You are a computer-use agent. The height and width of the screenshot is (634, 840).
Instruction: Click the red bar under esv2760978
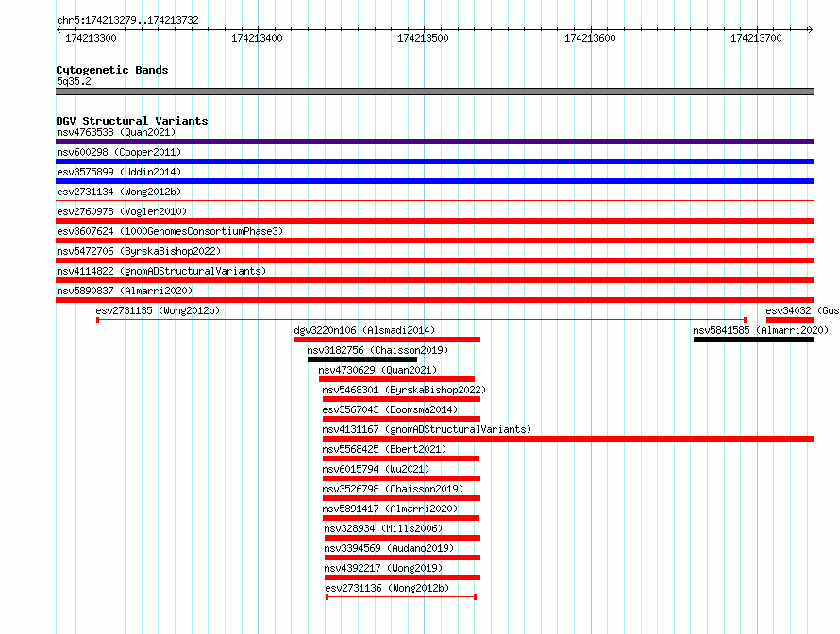[434, 221]
